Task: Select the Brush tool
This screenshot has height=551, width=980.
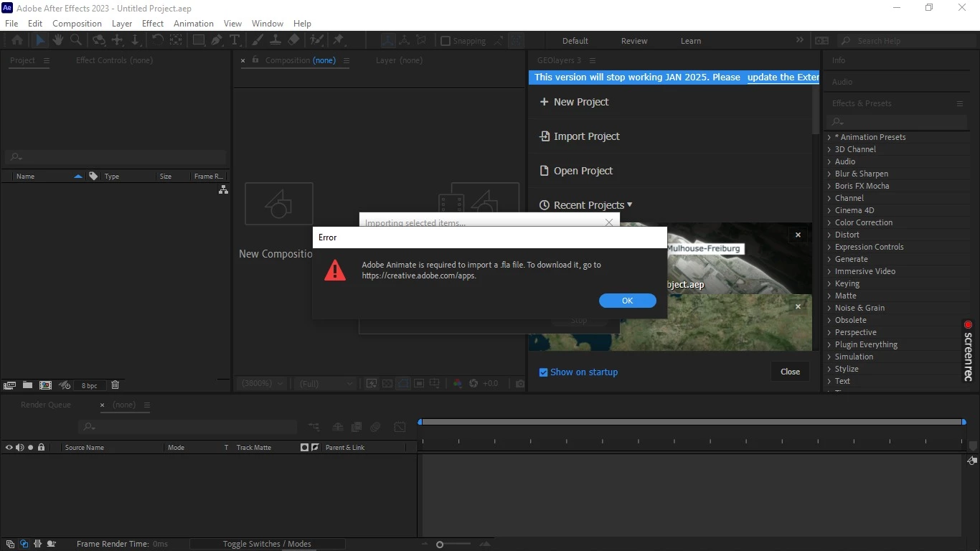Action: 258,40
